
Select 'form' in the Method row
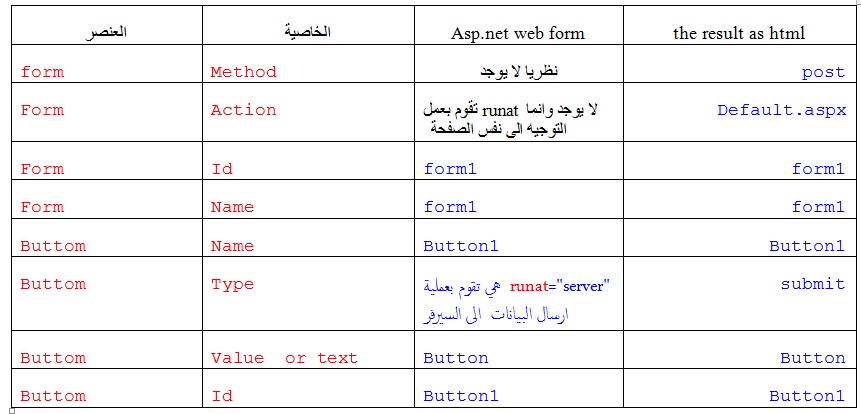(42, 72)
